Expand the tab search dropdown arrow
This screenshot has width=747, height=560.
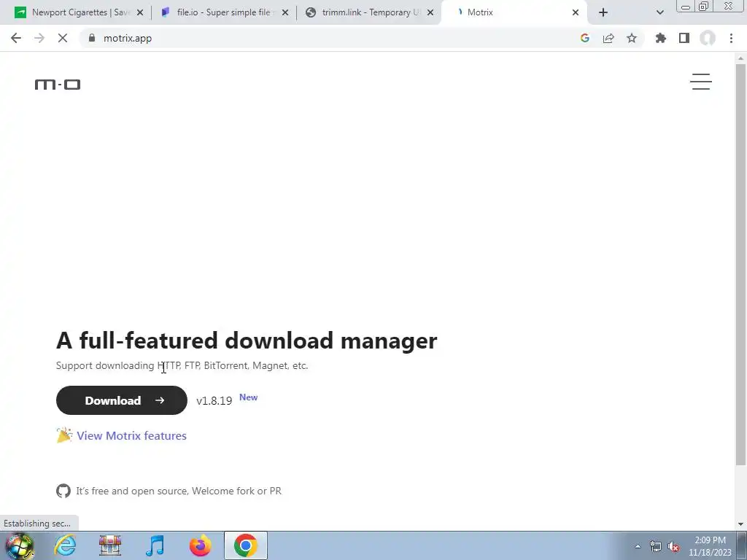pos(659,13)
